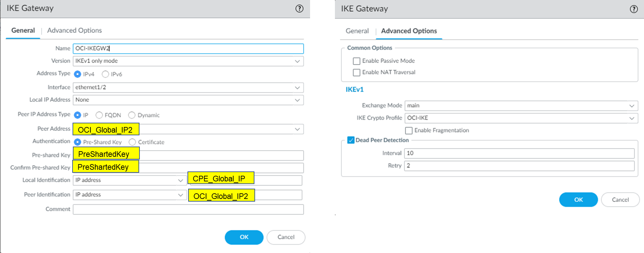Expand the Local IP Address dropdown
The height and width of the screenshot is (253, 644).
pyautogui.click(x=188, y=100)
